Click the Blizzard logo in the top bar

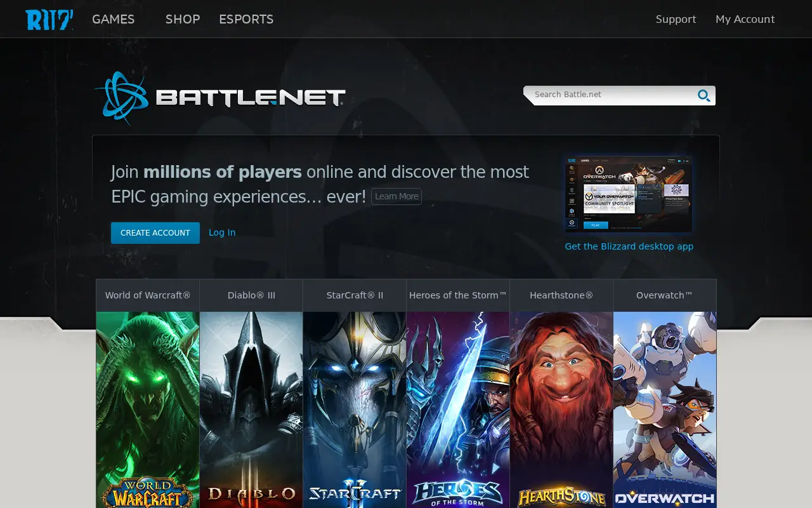point(49,19)
